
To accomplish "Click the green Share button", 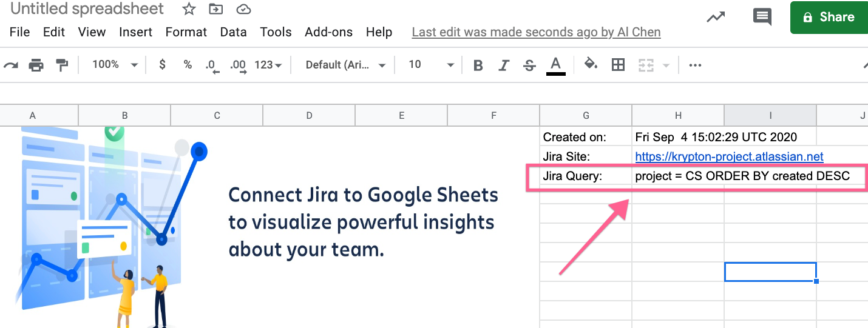I will (829, 17).
